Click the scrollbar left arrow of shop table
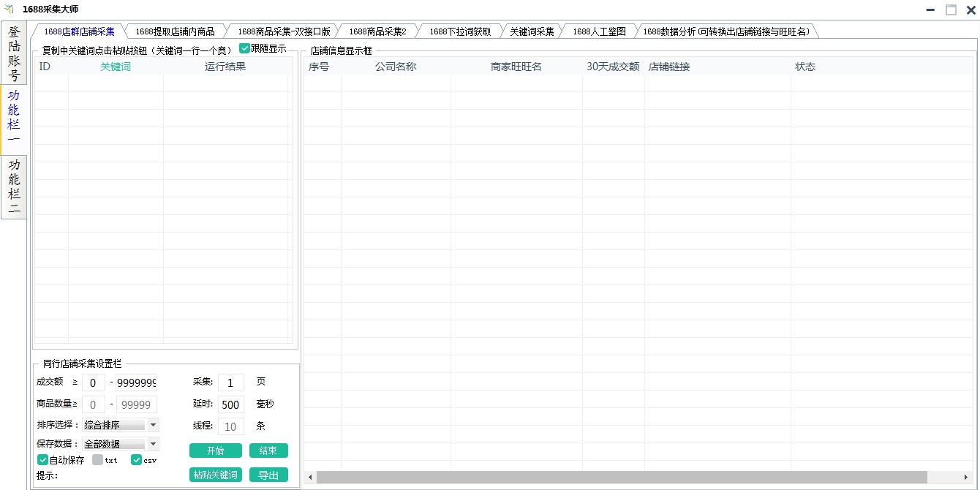This screenshot has height=490, width=980. coord(310,477)
